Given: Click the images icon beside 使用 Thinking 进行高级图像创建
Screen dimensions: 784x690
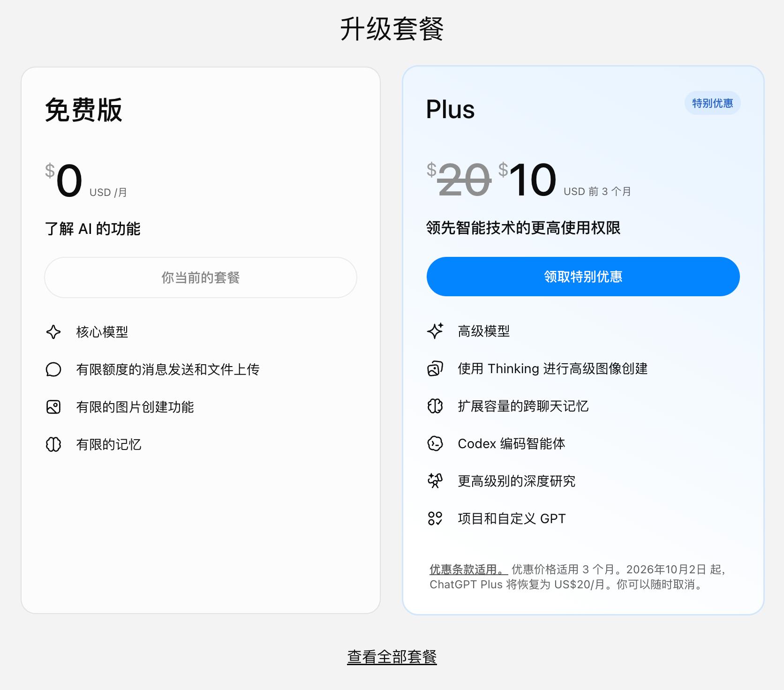Looking at the screenshot, I should (x=435, y=368).
